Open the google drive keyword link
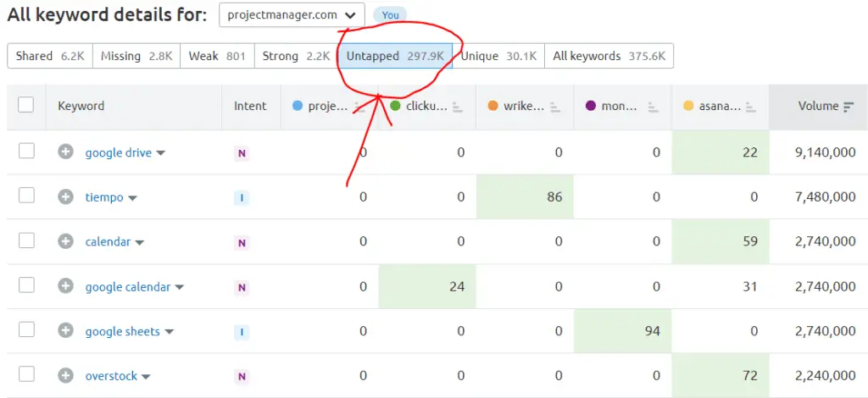Image resolution: width=868 pixels, height=398 pixels. [x=119, y=153]
